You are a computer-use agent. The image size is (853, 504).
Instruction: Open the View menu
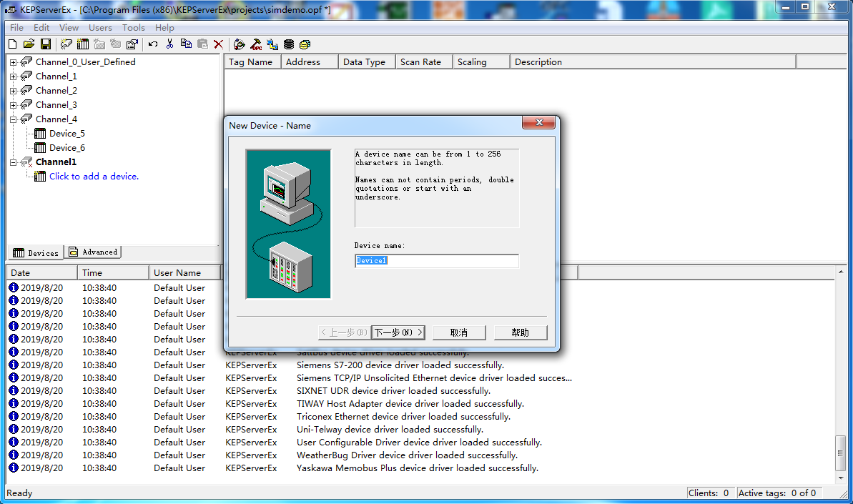pyautogui.click(x=69, y=28)
